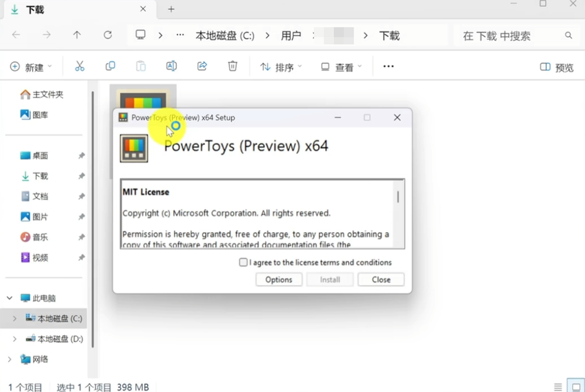Open 图库 in the sidebar
Viewport: 585px width, 392px height.
[35, 115]
